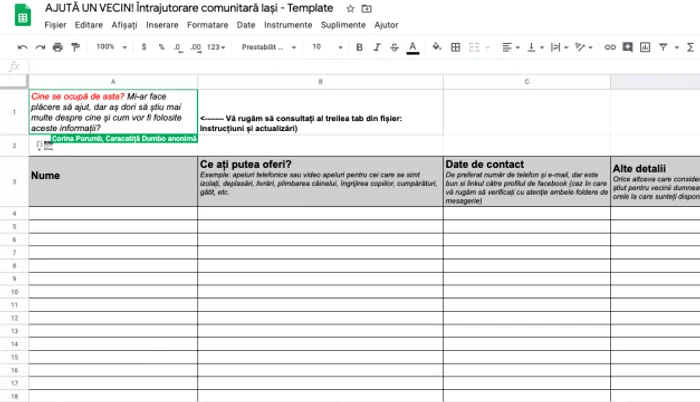This screenshot has width=700, height=402.
Task: Increase decimal places icon
Action: 196,47
